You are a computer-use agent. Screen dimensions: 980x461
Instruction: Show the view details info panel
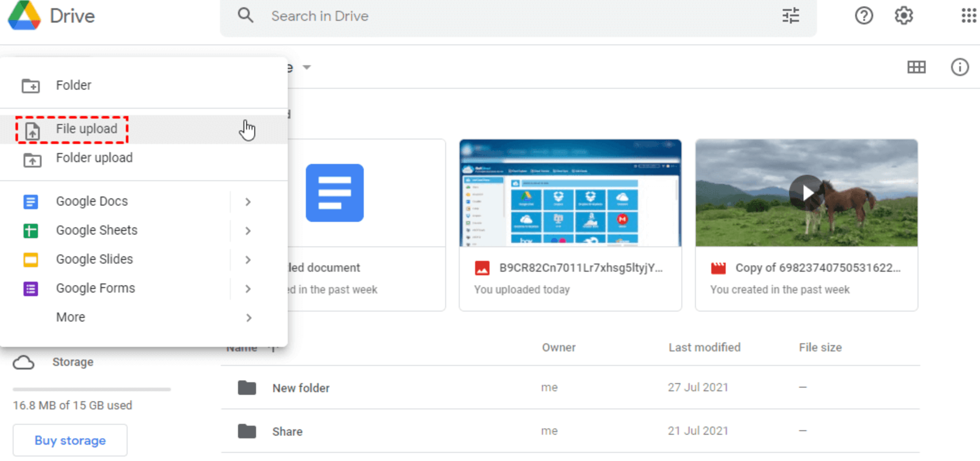[959, 67]
